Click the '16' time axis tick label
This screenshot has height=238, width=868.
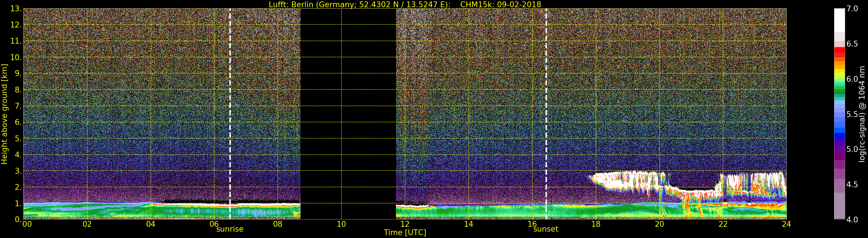[532, 224]
